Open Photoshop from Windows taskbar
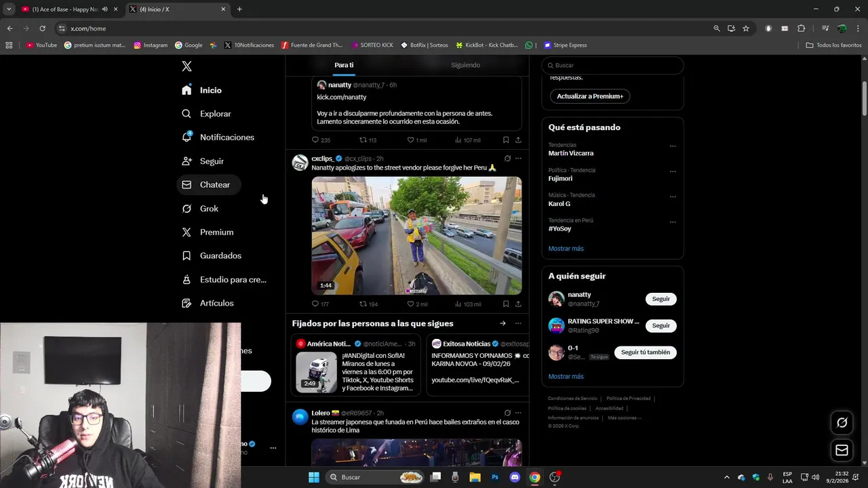Image resolution: width=868 pixels, height=488 pixels. (495, 477)
